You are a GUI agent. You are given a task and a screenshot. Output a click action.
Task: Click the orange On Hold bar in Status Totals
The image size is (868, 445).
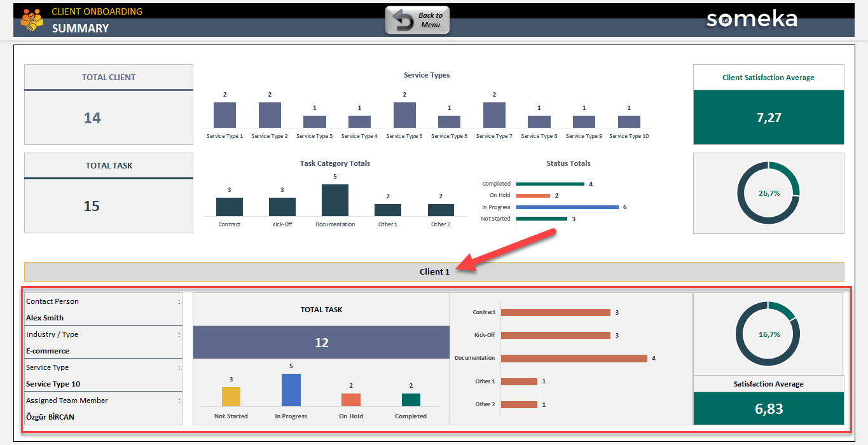533,196
